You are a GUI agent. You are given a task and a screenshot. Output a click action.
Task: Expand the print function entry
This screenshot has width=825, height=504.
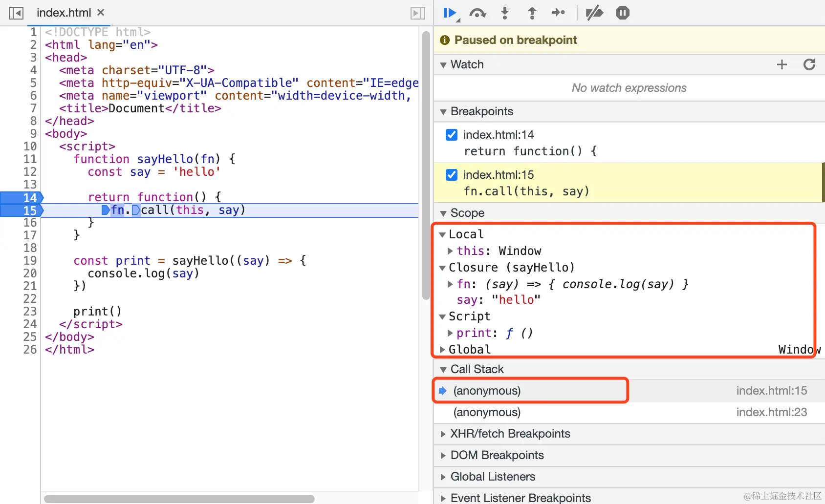pos(450,333)
